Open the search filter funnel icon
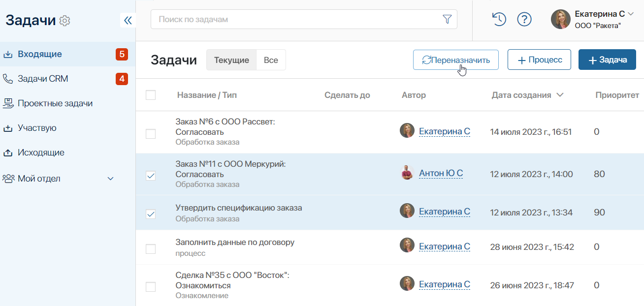 [x=447, y=19]
